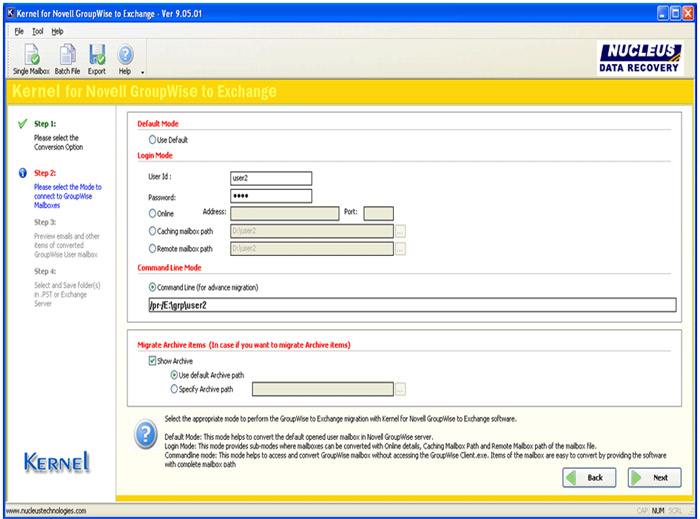Choose the Caching mailbox path option
Viewport: 700px width, 519px height.
(152, 231)
